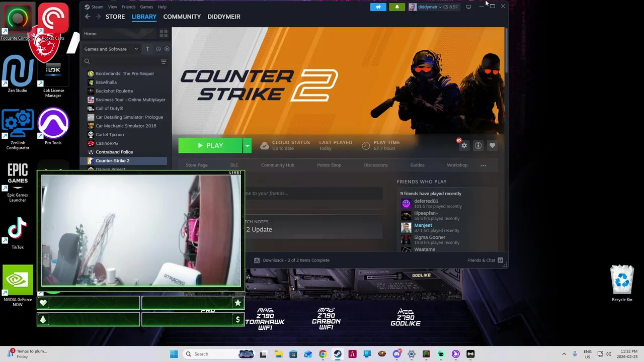Switch library to grid collections view icon
The image size is (644, 362).
164,34
